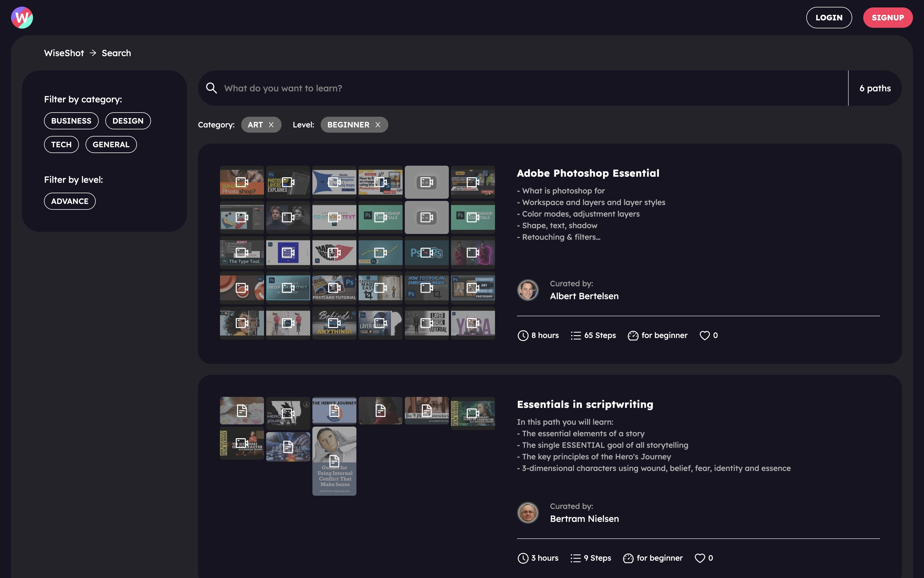Click list icon beside 9 Steps

575,558
